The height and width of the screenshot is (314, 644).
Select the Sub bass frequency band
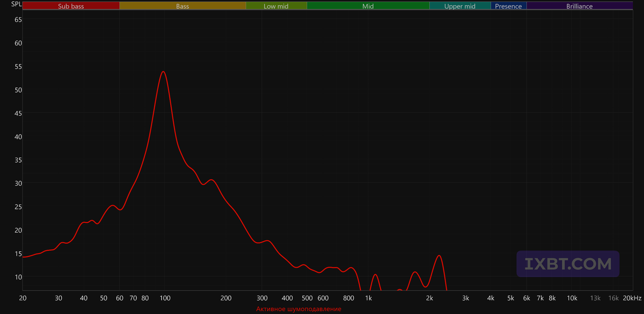(x=71, y=6)
